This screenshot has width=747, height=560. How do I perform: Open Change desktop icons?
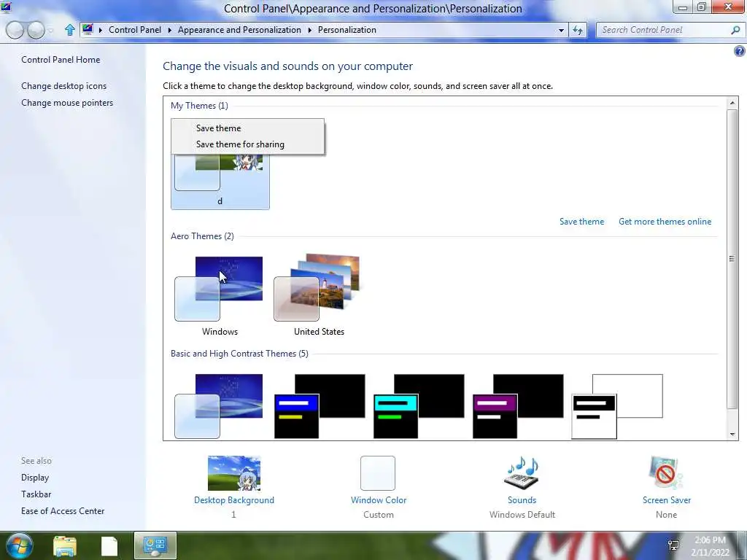click(64, 86)
